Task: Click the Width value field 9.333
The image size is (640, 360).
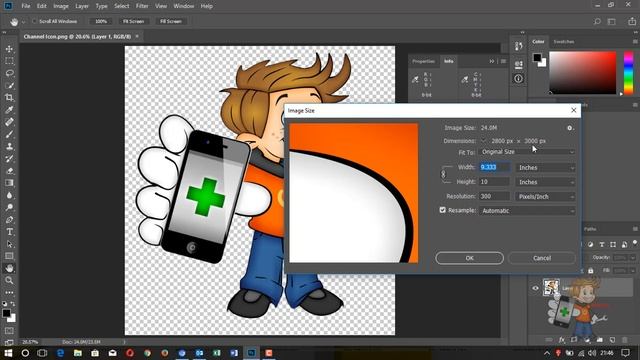Action: click(494, 167)
